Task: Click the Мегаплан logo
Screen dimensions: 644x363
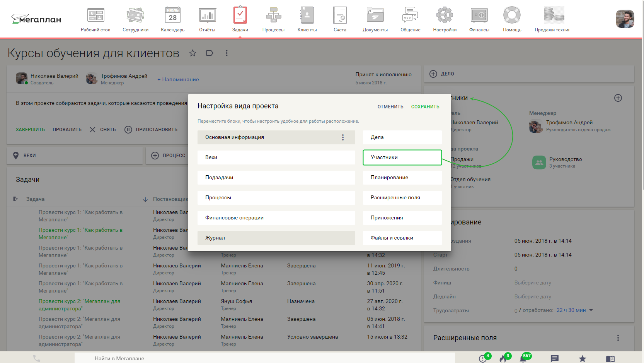Action: (x=36, y=19)
